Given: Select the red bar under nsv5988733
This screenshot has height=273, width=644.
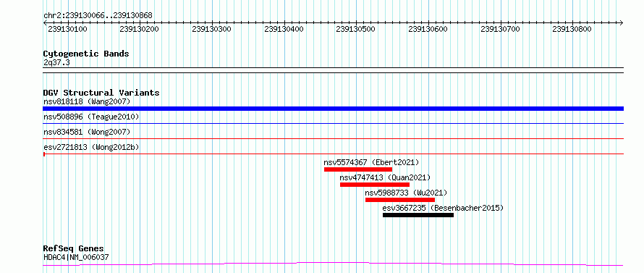Looking at the screenshot, I should click(400, 200).
